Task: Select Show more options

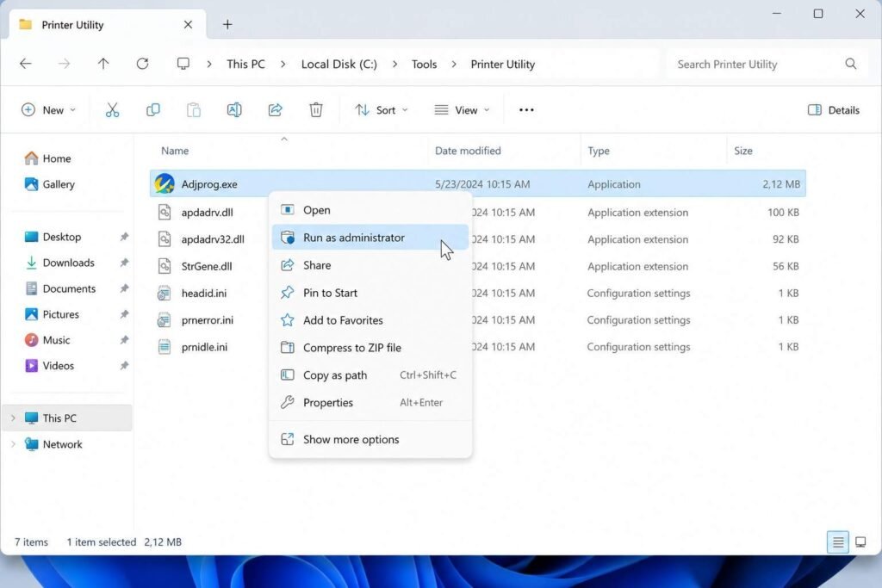Action: [x=370, y=440]
